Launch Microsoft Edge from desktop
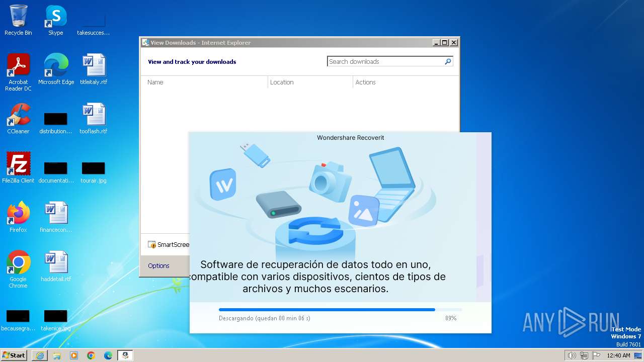The width and height of the screenshot is (644, 362). click(x=56, y=69)
